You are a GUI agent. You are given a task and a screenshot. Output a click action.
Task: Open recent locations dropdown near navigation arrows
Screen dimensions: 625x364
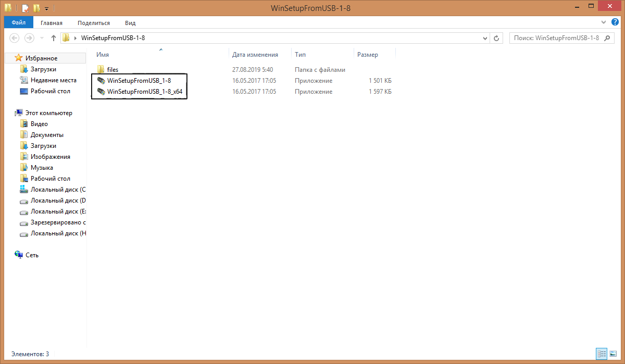pos(42,38)
